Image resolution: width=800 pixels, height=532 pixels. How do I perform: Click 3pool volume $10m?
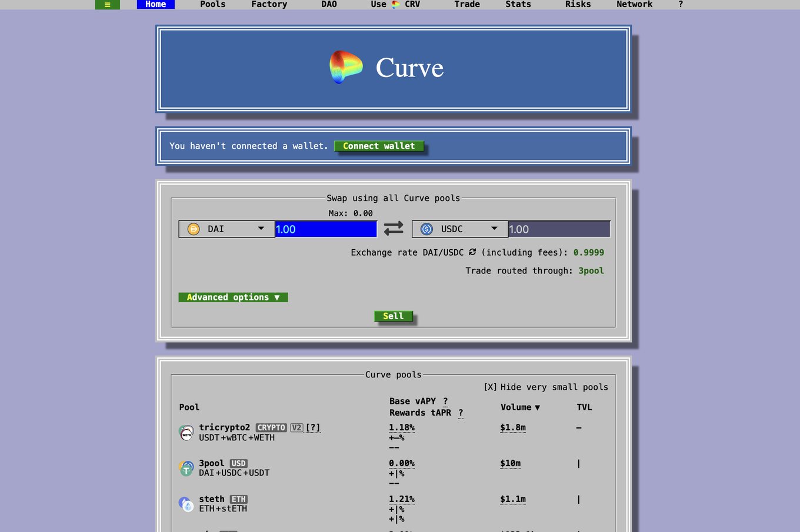pos(511,463)
